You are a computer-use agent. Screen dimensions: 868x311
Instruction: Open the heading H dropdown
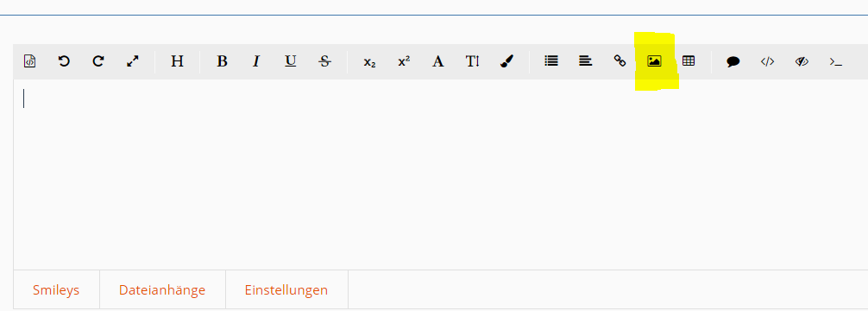(177, 61)
